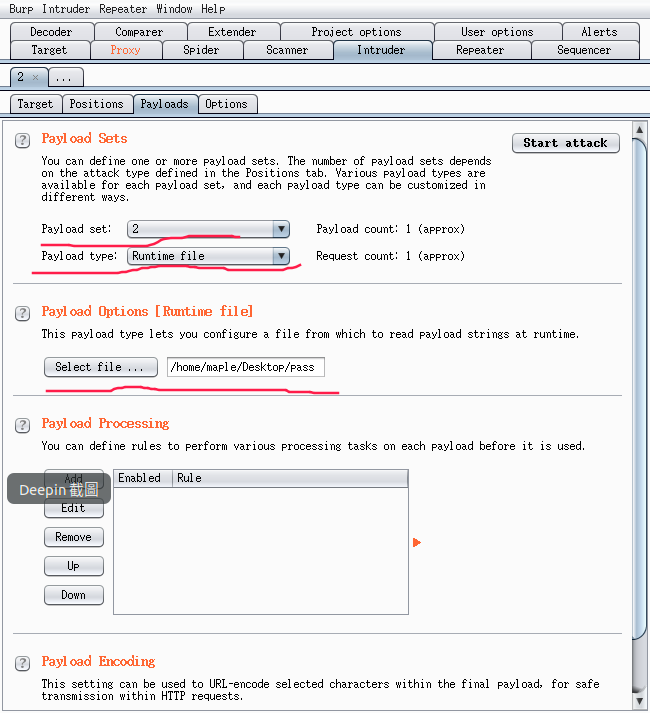Click Select file button

101,367
